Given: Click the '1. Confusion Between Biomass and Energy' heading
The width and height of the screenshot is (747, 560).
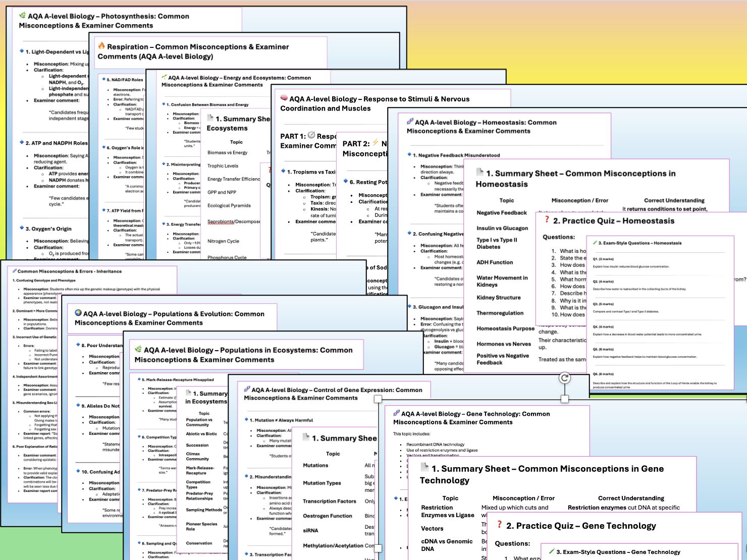Looking at the screenshot, I should click(207, 104).
